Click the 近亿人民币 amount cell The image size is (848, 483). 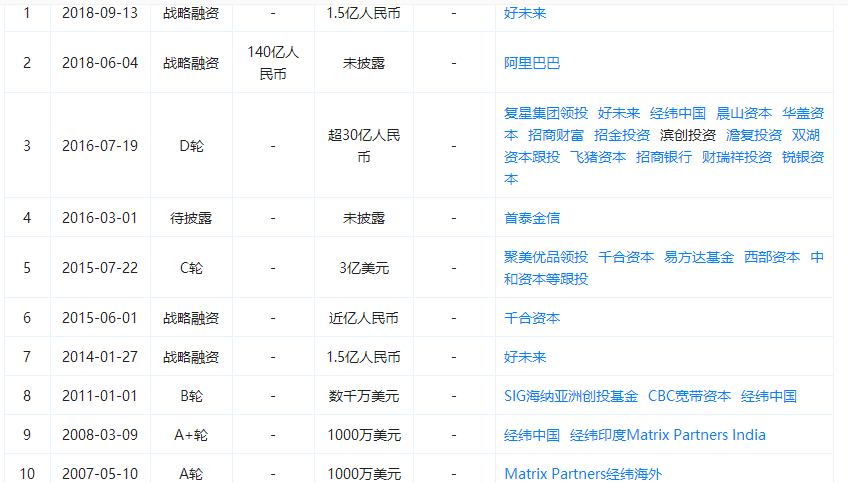coord(364,318)
